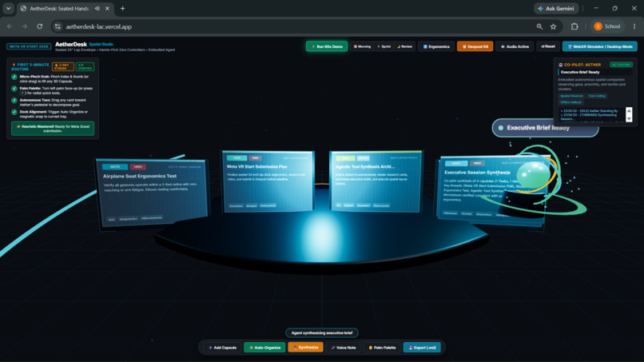The height and width of the screenshot is (362, 644).
Task: Click the Meta VR Start 2026 badge
Action: (29, 46)
